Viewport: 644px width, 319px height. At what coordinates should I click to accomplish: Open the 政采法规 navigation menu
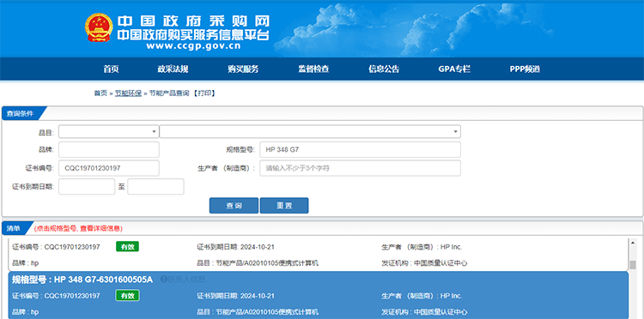(173, 69)
